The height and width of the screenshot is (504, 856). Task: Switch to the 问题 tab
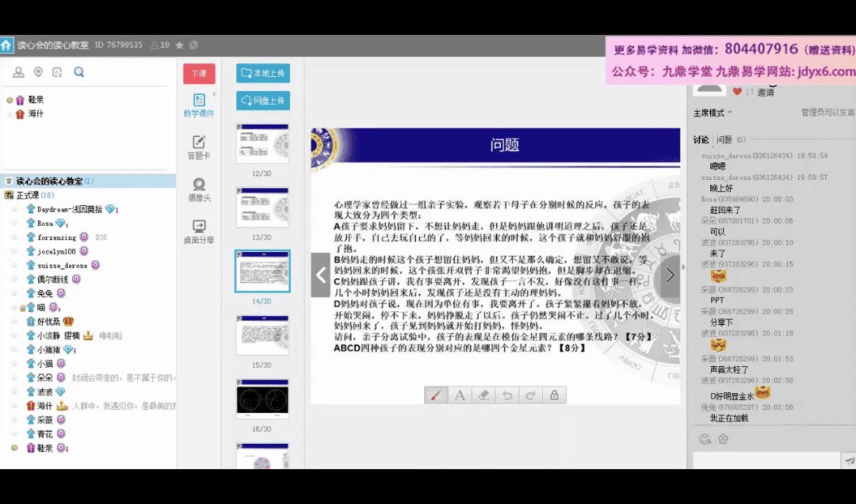click(724, 139)
